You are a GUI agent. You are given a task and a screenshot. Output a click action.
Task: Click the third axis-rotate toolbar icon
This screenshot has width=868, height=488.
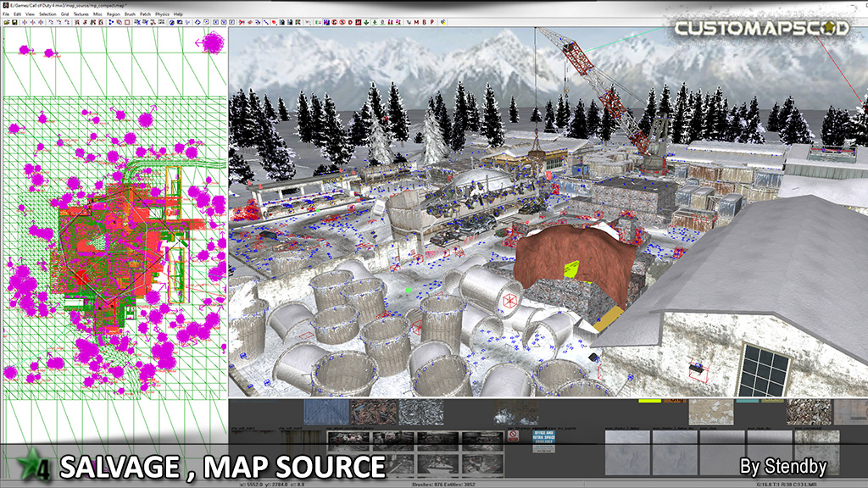pos(67,22)
